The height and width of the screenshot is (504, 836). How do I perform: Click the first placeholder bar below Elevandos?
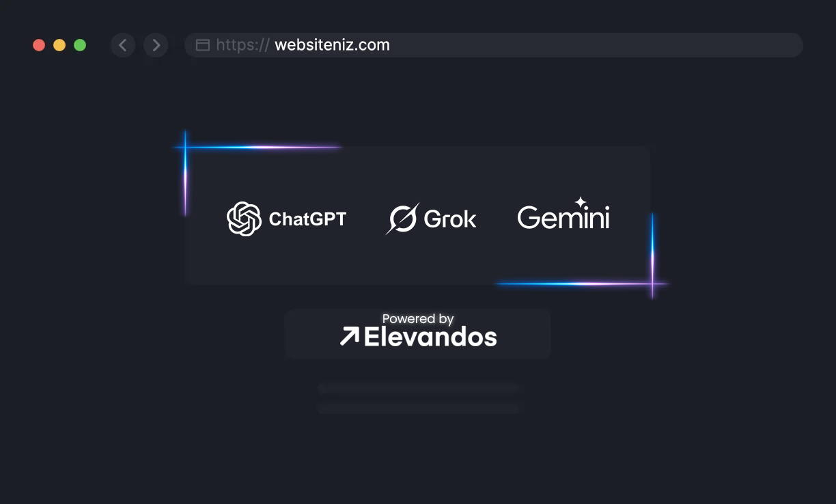pos(419,389)
